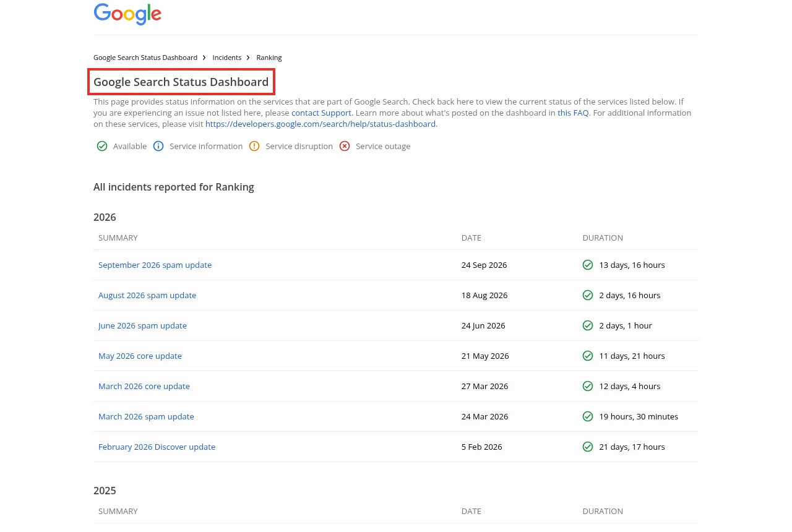Click the DURATION column header under 2026
The image size is (792, 532).
(x=603, y=238)
